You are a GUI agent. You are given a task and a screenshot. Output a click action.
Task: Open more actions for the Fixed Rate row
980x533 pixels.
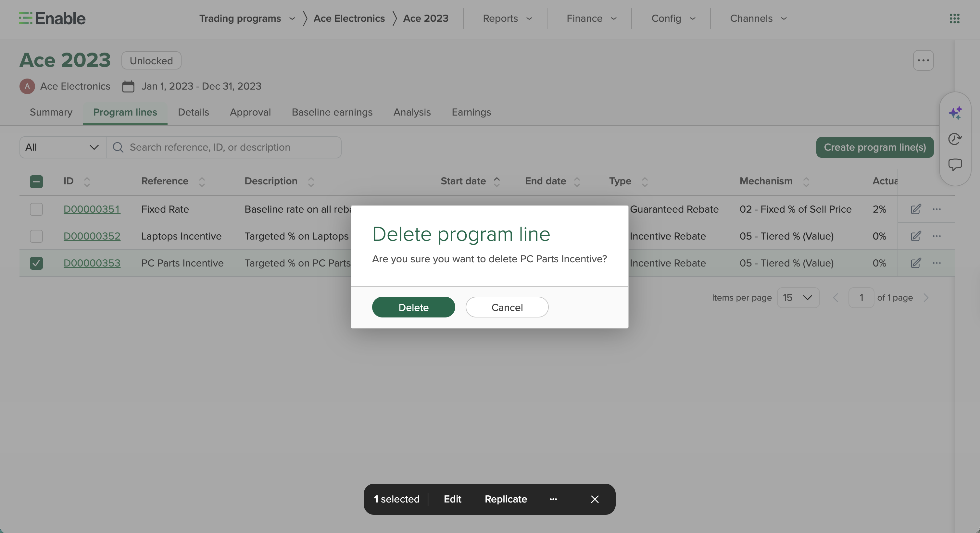coord(936,209)
